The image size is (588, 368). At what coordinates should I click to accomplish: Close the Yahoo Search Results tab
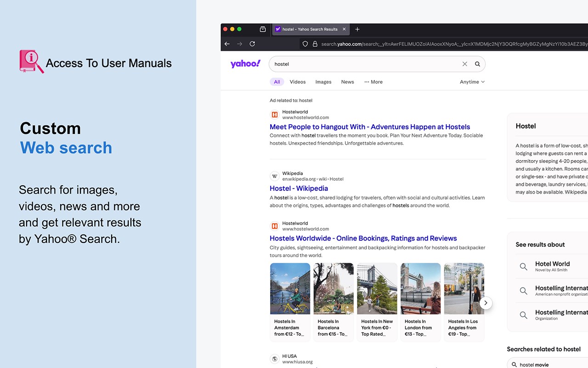point(344,29)
